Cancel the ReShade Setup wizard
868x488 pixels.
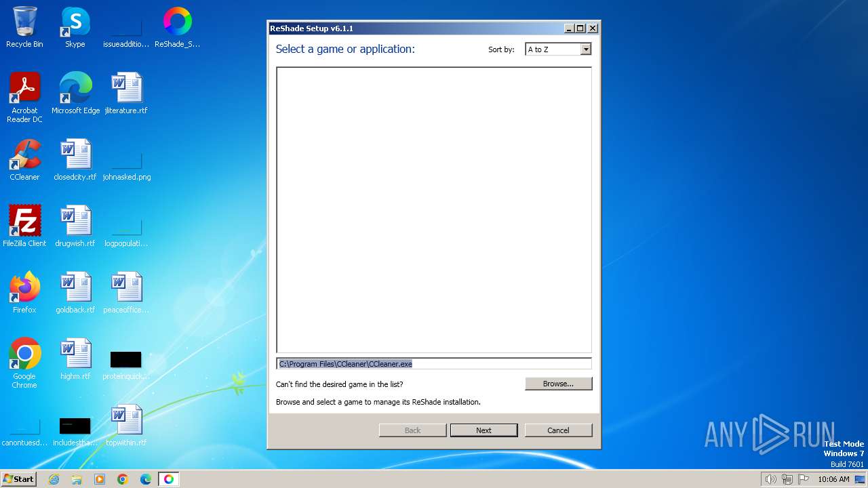pos(558,430)
